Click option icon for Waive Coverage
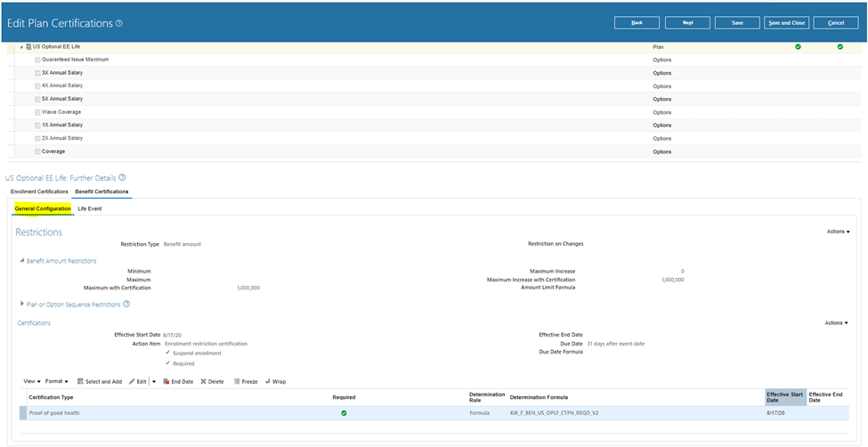868x447 pixels. (37, 112)
